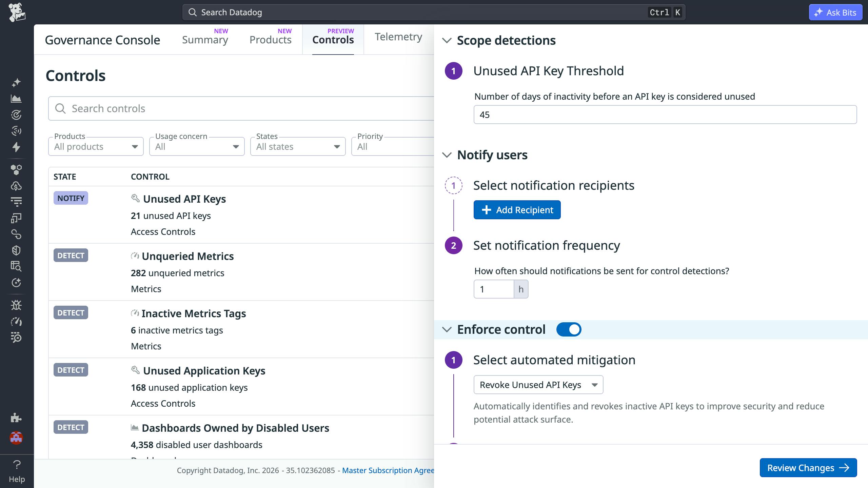Open the error tracking bug icon

click(x=16, y=305)
